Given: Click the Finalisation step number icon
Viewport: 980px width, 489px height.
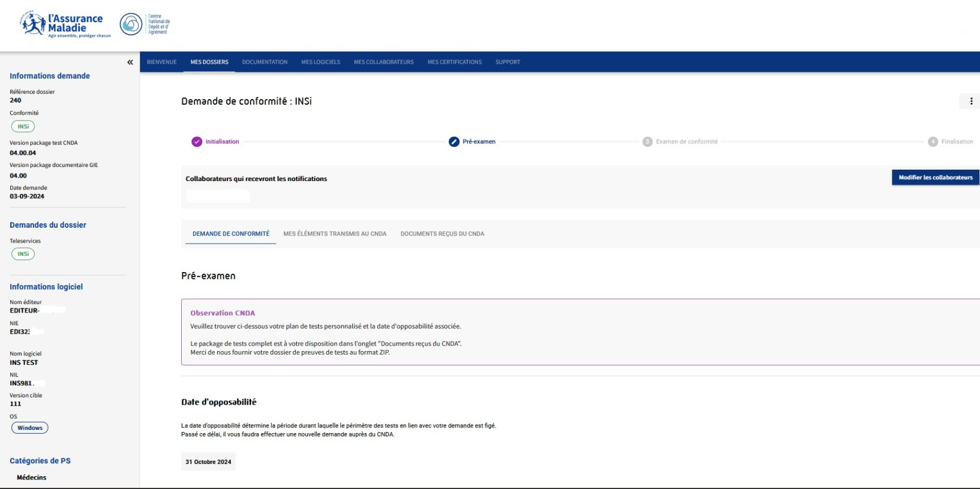Looking at the screenshot, I should [933, 142].
